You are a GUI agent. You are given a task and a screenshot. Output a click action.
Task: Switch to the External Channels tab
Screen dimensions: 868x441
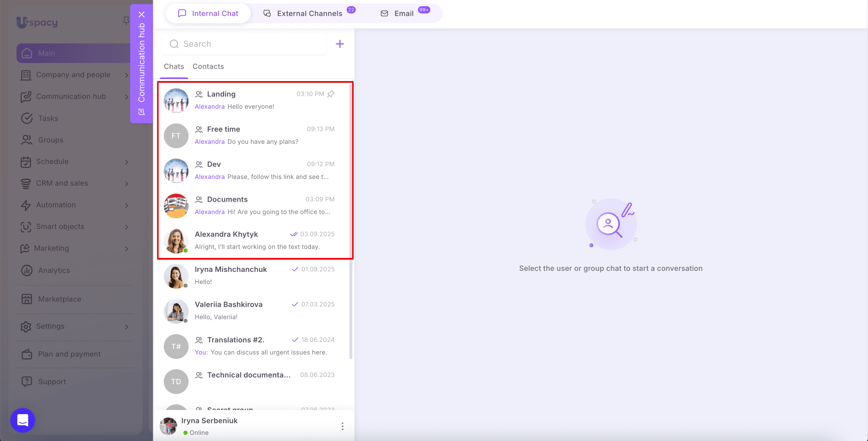coord(309,13)
